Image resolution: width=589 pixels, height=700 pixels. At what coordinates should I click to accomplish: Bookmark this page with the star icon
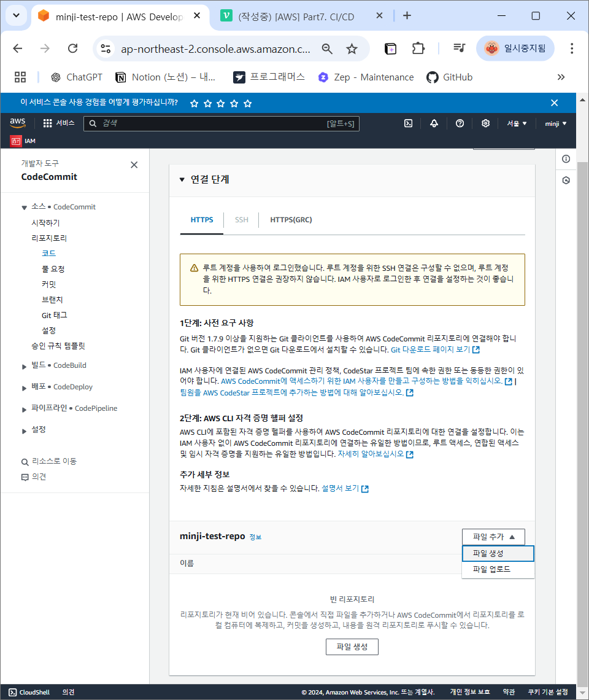pyautogui.click(x=352, y=49)
